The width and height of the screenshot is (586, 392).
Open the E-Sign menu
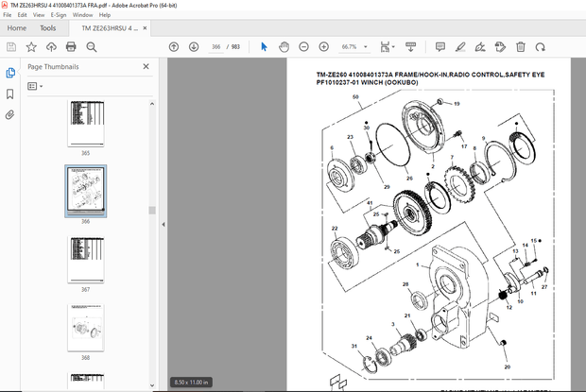(x=59, y=15)
